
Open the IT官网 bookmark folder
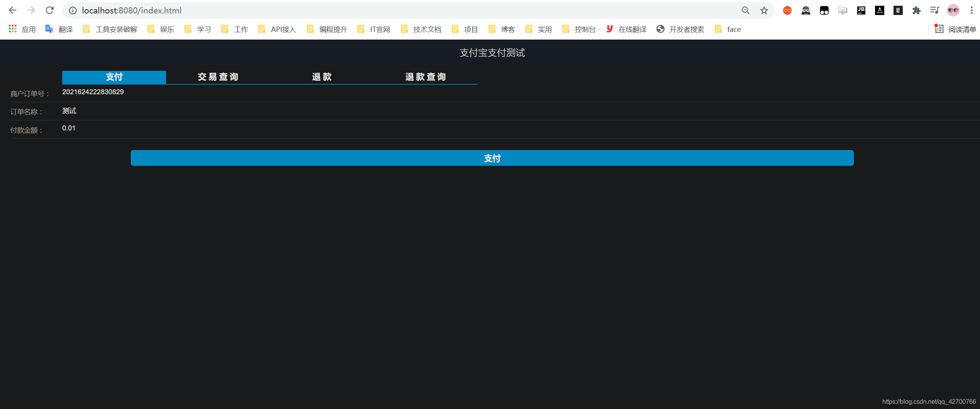(373, 29)
